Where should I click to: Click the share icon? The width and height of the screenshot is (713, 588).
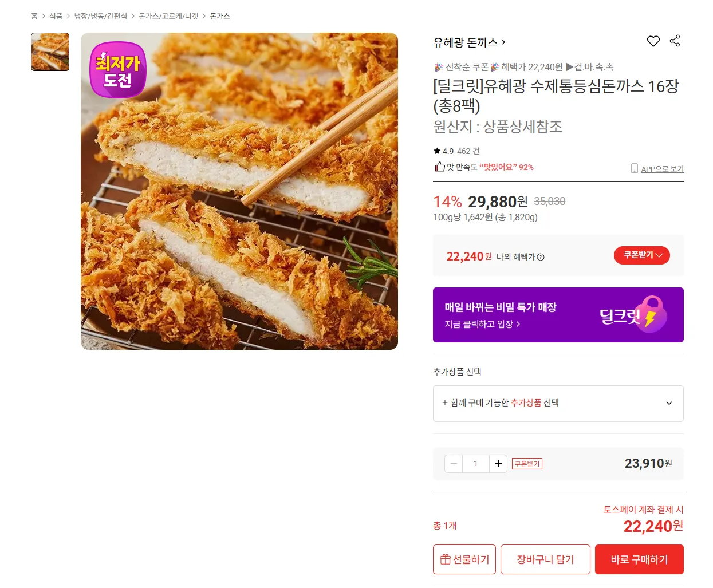click(675, 41)
